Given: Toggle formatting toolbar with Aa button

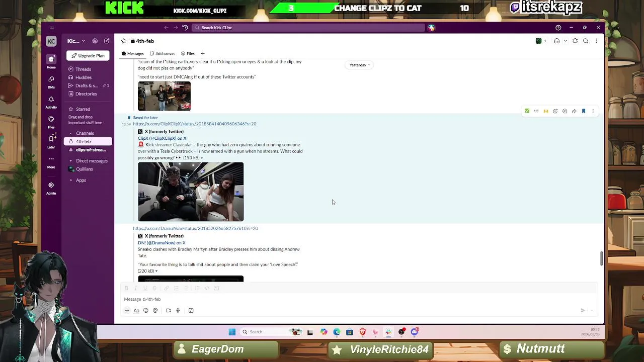Looking at the screenshot, I should tap(136, 310).
